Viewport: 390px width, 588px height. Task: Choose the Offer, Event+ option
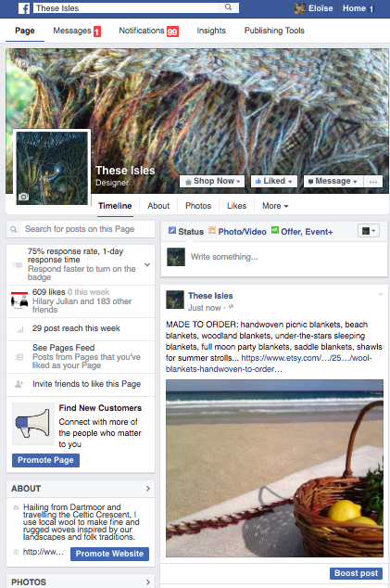(302, 231)
